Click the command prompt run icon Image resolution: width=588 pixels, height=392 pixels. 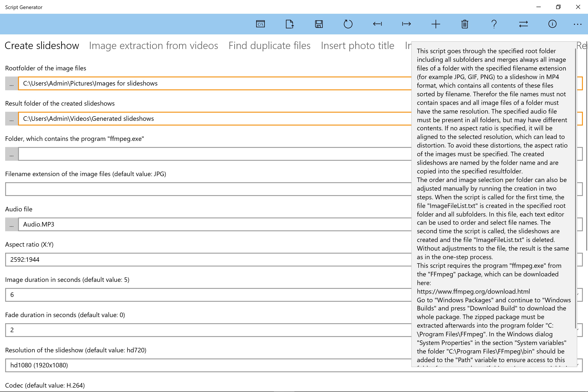[260, 24]
